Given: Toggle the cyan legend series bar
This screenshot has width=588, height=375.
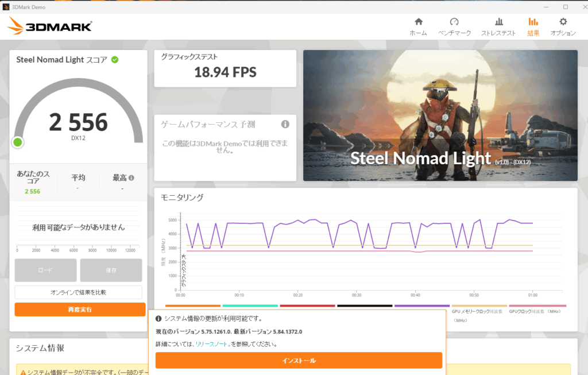Looking at the screenshot, I should coord(250,306).
